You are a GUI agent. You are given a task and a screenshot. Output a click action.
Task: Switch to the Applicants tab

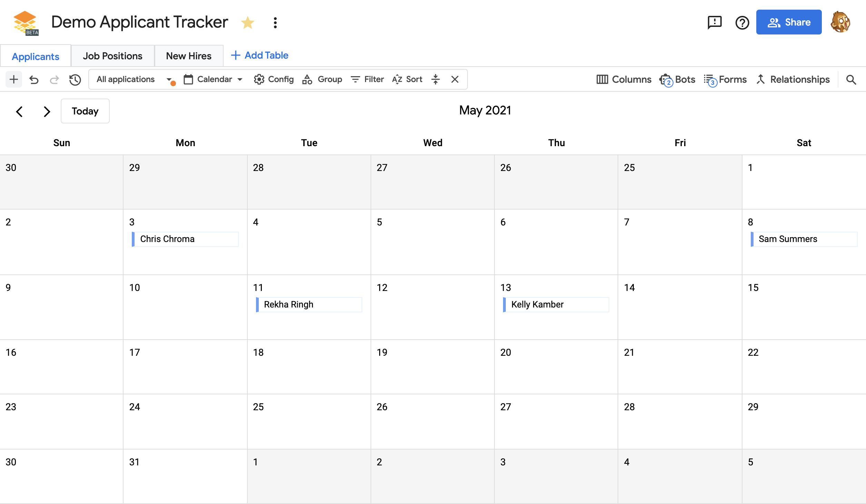click(x=36, y=56)
